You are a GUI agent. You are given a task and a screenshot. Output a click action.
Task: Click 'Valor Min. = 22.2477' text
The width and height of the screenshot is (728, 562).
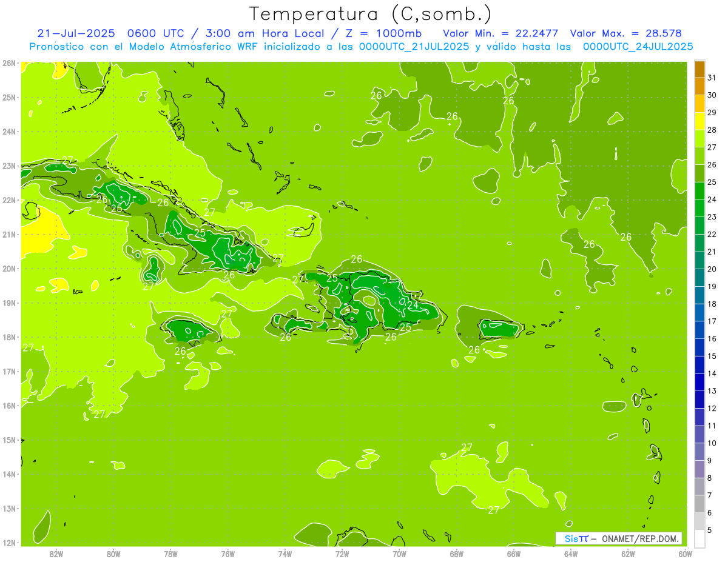pyautogui.click(x=501, y=33)
